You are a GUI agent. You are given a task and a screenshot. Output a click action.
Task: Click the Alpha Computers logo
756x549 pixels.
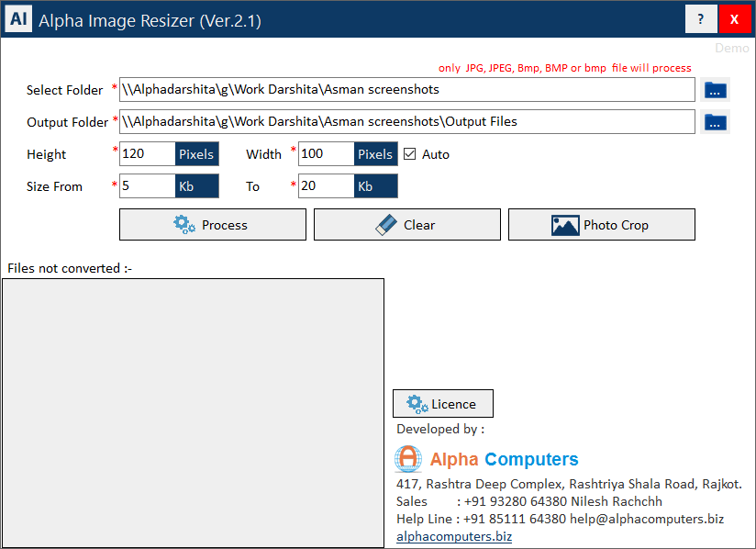coord(408,459)
